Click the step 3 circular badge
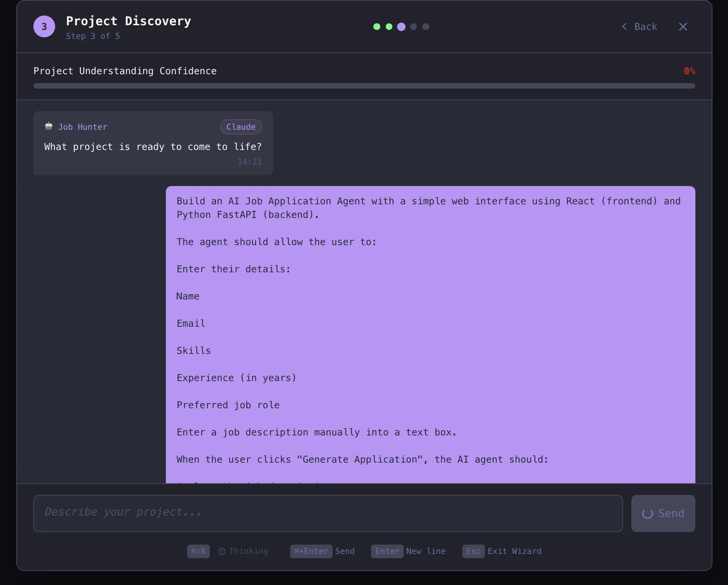Image resolution: width=728 pixels, height=585 pixels. pyautogui.click(x=44, y=26)
